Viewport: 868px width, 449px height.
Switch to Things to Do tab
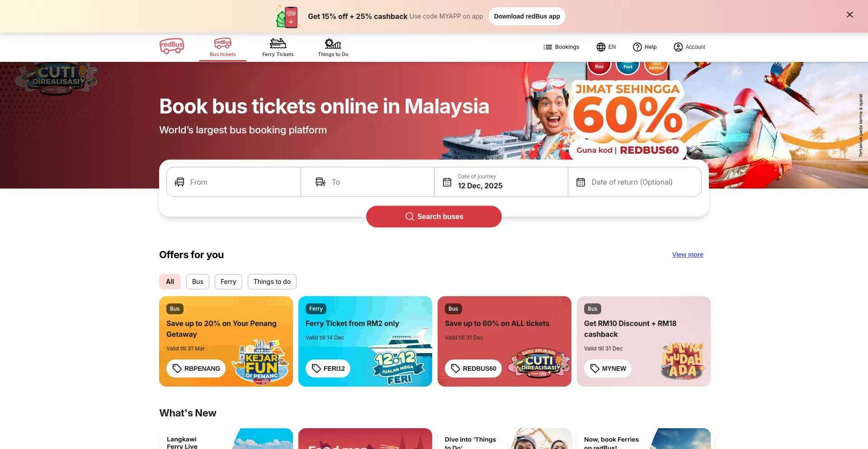[x=333, y=47]
